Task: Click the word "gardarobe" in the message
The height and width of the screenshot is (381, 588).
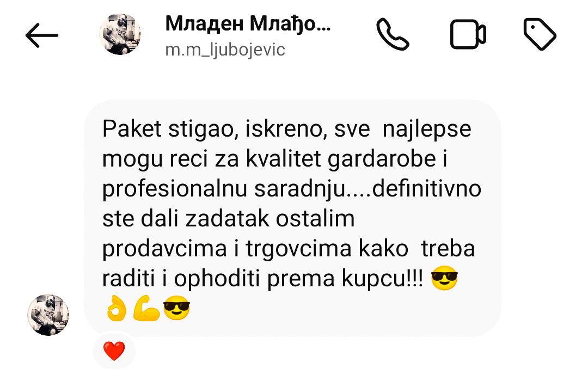Action: [382, 159]
